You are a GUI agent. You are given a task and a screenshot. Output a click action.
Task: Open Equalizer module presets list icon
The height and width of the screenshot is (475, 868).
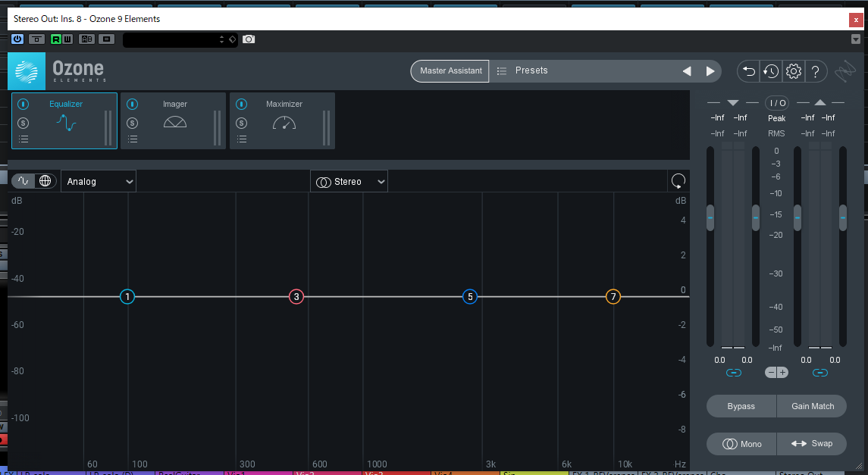click(x=24, y=139)
